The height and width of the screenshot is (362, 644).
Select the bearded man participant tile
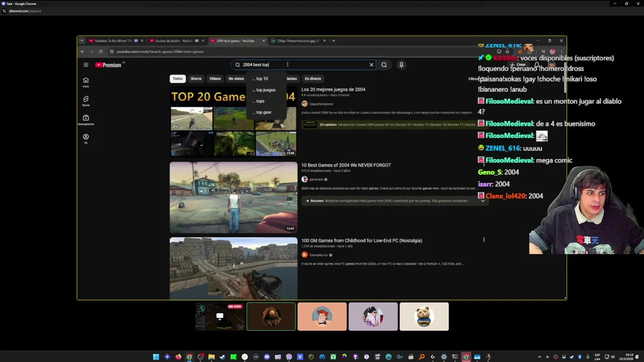click(271, 316)
